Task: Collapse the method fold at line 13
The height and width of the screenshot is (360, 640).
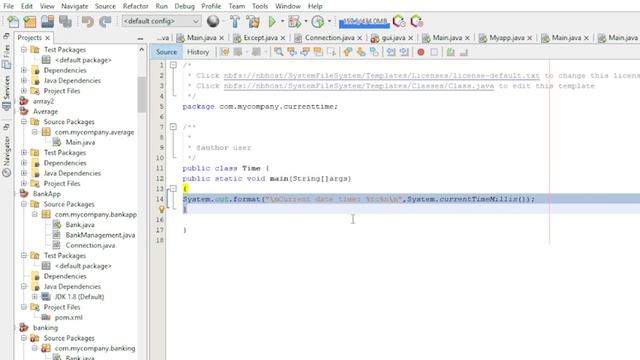Action: point(173,189)
